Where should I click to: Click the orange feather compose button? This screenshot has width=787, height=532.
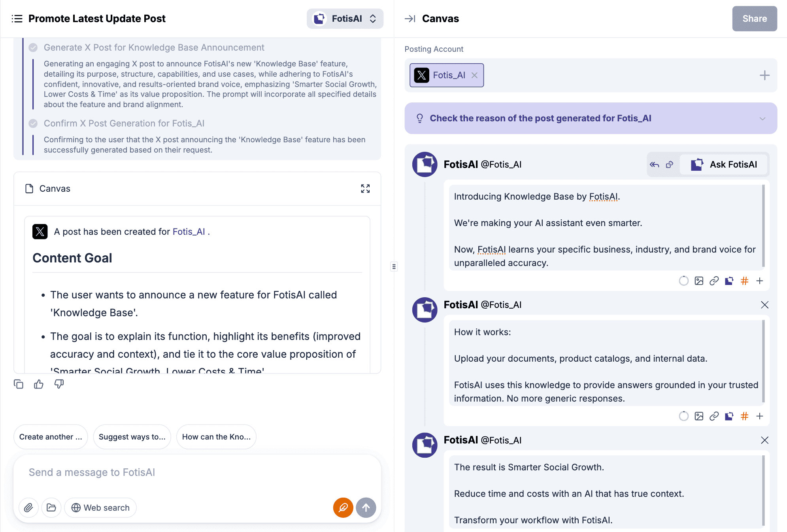click(x=343, y=507)
